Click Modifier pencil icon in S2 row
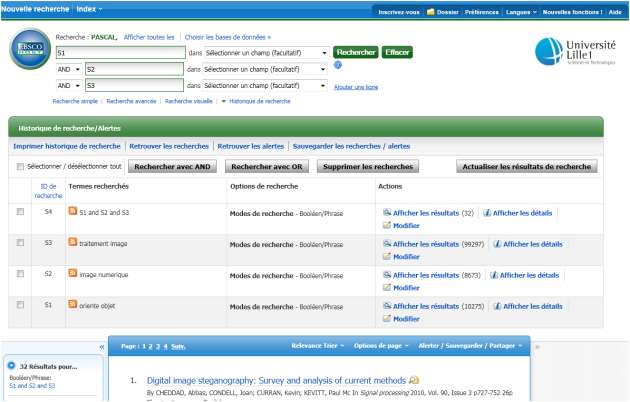The image size is (630, 402). click(x=387, y=287)
